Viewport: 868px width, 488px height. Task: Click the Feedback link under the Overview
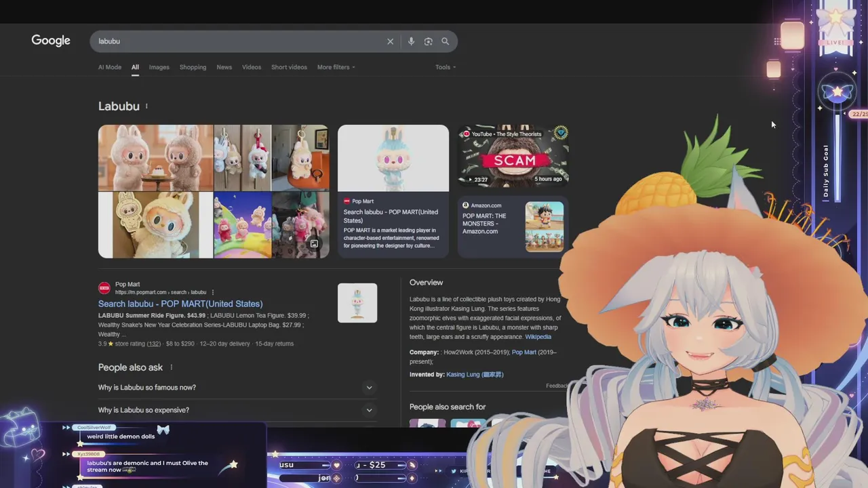point(557,386)
